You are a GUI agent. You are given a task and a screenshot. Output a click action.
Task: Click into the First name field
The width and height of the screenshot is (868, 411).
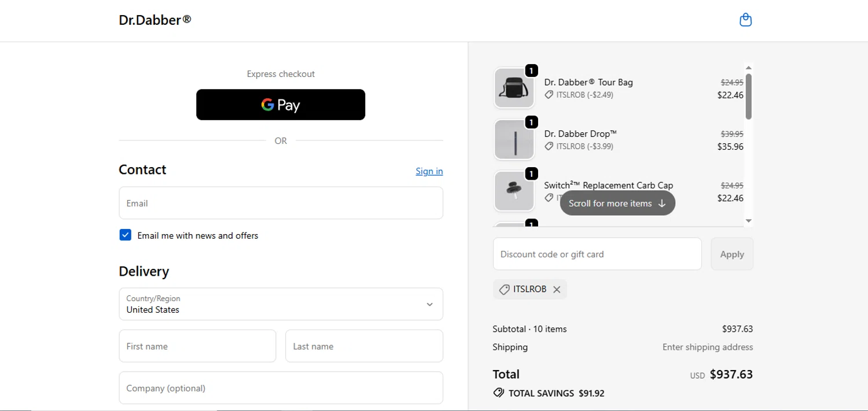(x=197, y=346)
